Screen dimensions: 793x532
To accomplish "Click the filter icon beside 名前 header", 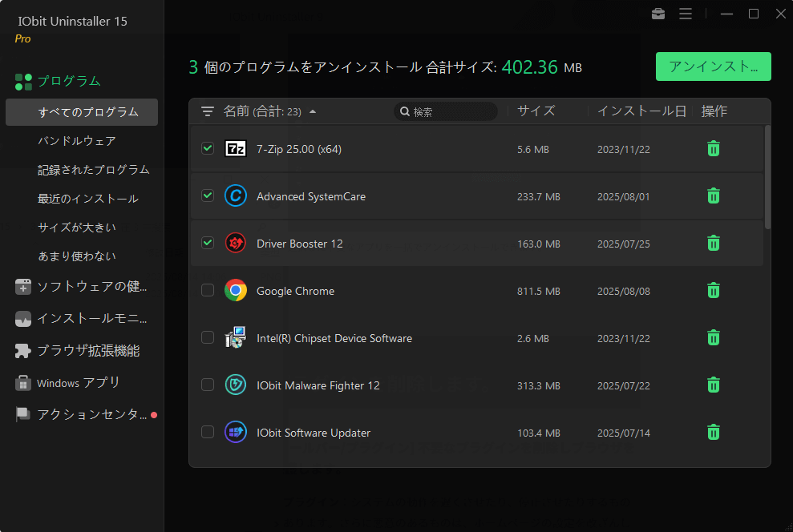I will [208, 111].
